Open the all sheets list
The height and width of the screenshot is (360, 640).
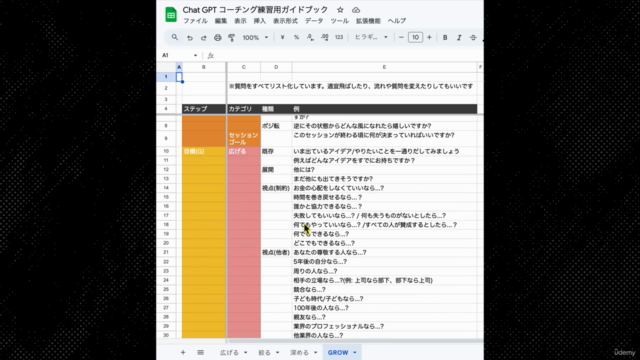pyautogui.click(x=200, y=352)
